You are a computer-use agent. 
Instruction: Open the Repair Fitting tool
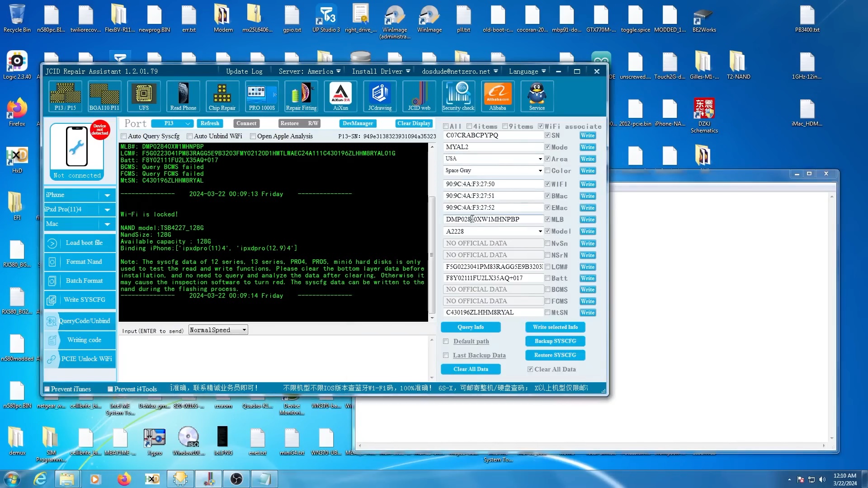[x=301, y=96]
